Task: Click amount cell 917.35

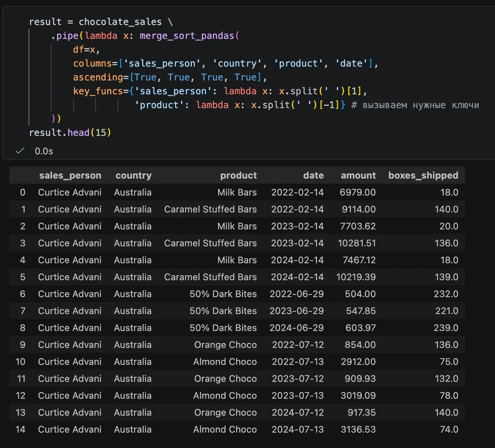Action: point(362,413)
